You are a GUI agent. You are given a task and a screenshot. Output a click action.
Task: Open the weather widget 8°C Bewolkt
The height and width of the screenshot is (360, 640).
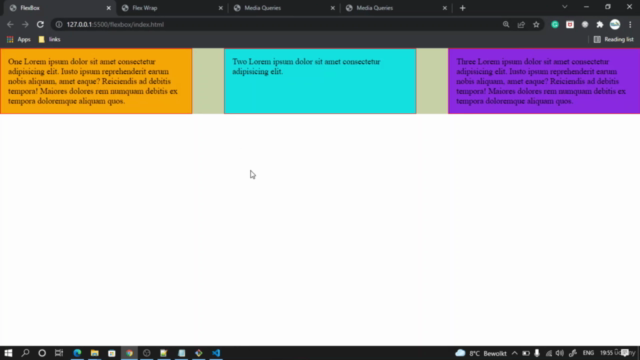click(481, 353)
